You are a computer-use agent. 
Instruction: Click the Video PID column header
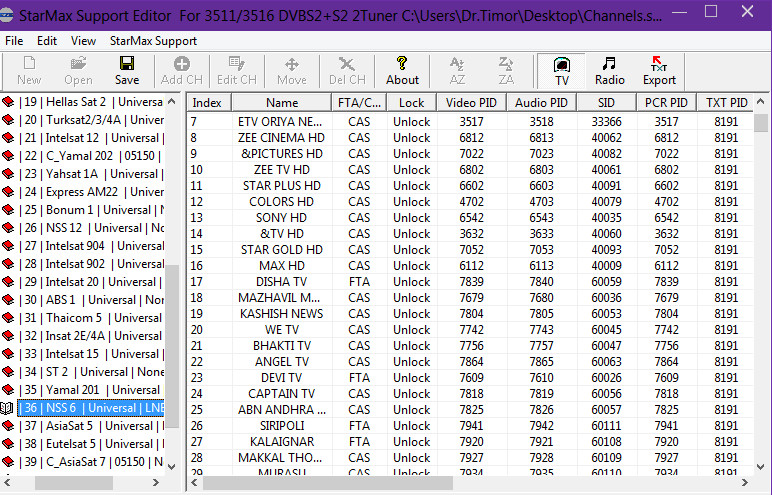471,102
